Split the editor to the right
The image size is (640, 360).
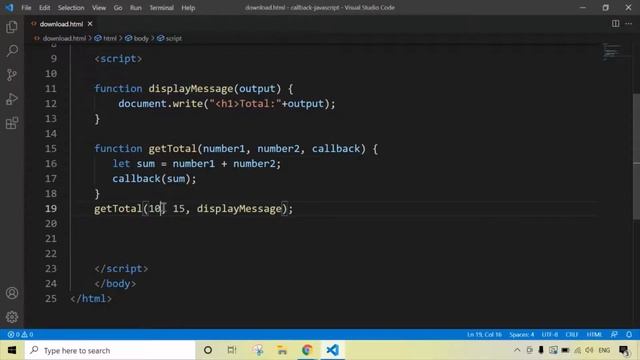click(616, 24)
